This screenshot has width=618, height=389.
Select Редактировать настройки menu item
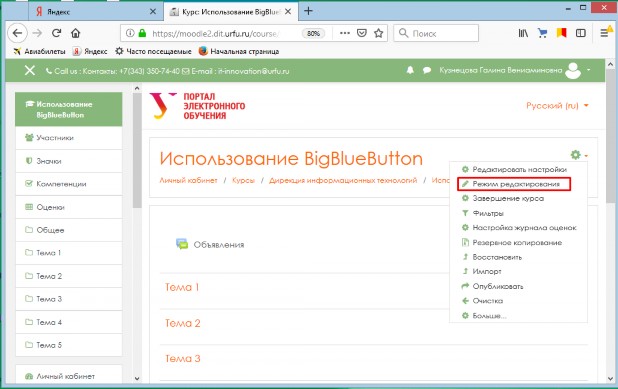click(x=519, y=169)
